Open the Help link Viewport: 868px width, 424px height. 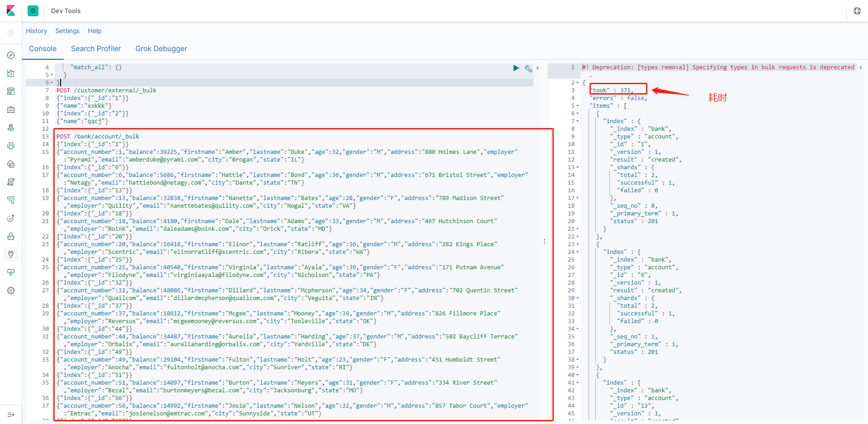coord(94,31)
